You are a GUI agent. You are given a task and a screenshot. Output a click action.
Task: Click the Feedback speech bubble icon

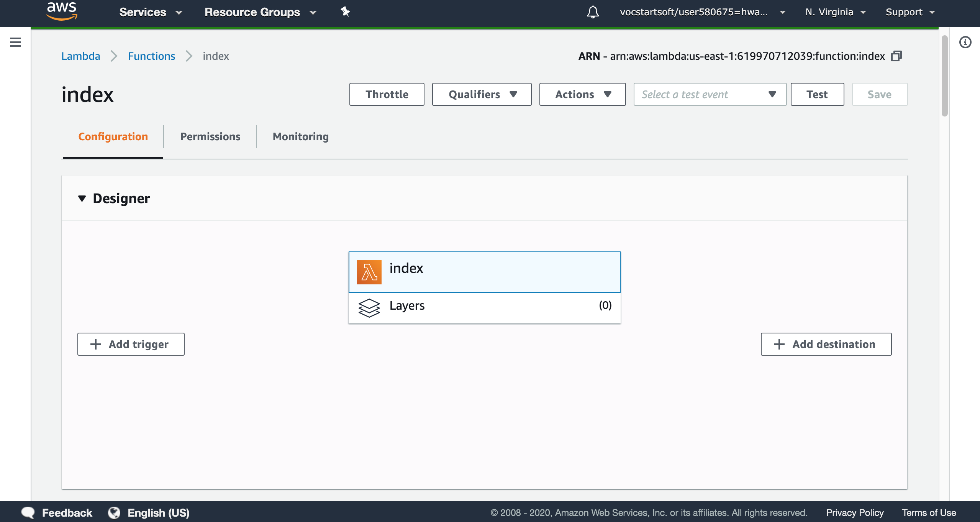28,512
